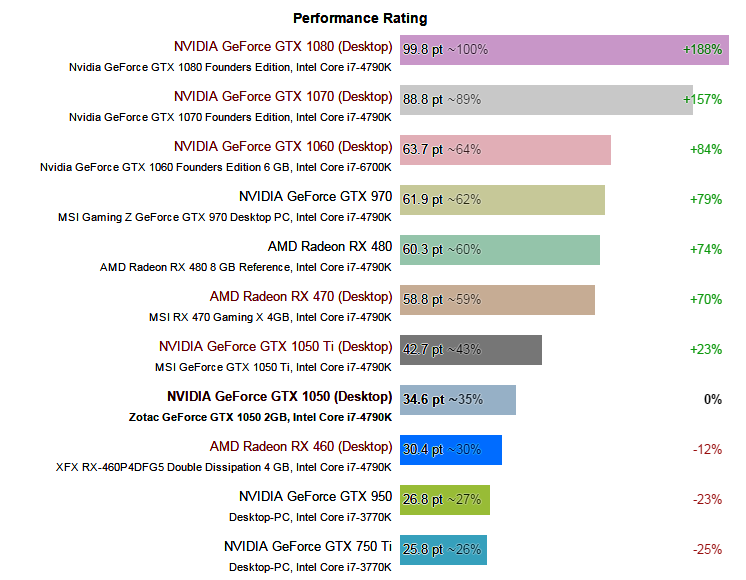Click the 0% baseline value

[713, 399]
